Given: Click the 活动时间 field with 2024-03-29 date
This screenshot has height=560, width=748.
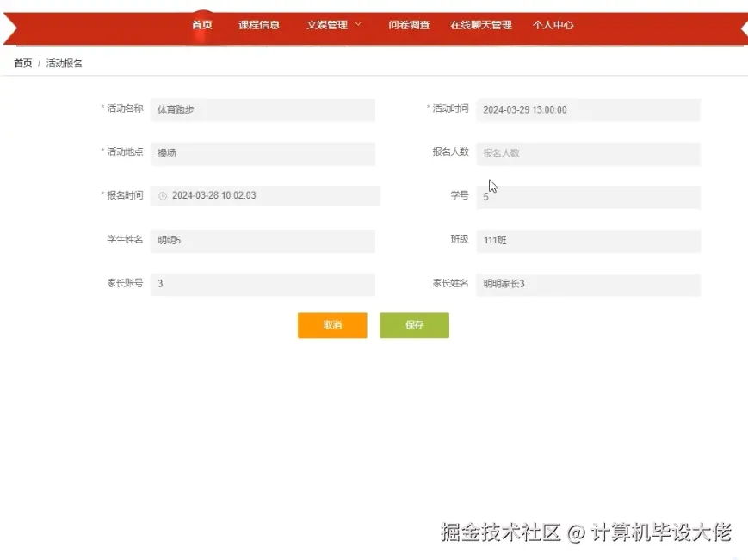Looking at the screenshot, I should pos(588,109).
